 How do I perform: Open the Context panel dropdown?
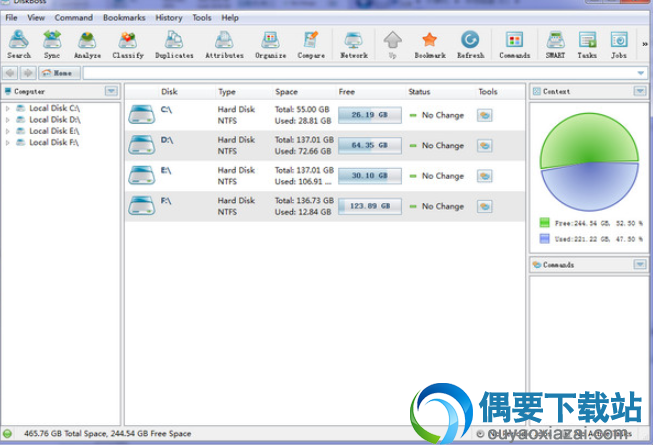pyautogui.click(x=640, y=91)
